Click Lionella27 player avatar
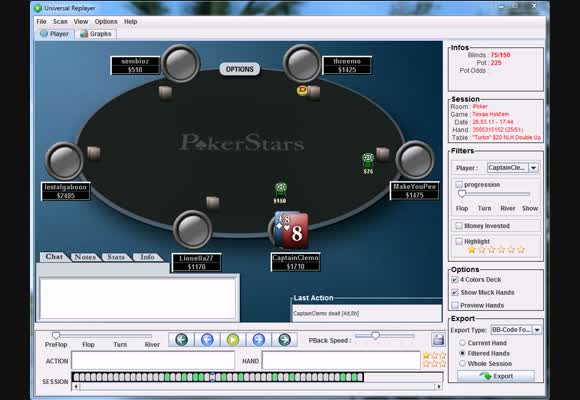 pos(192,229)
